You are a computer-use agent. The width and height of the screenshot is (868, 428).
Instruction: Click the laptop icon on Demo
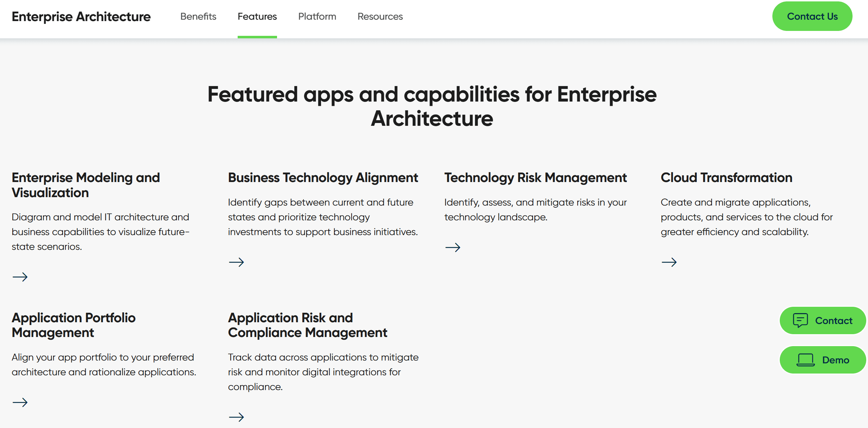tap(805, 360)
